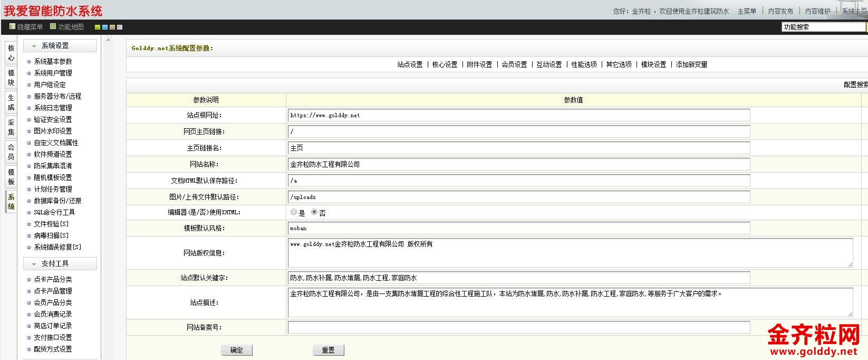Click the 站点默认关键字 input field
This screenshot has height=360, width=868.
tap(519, 278)
